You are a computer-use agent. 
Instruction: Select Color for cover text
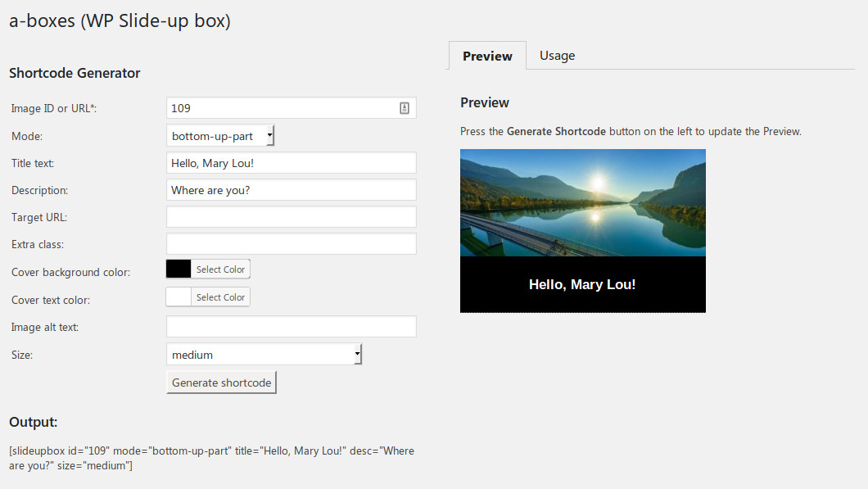click(220, 297)
